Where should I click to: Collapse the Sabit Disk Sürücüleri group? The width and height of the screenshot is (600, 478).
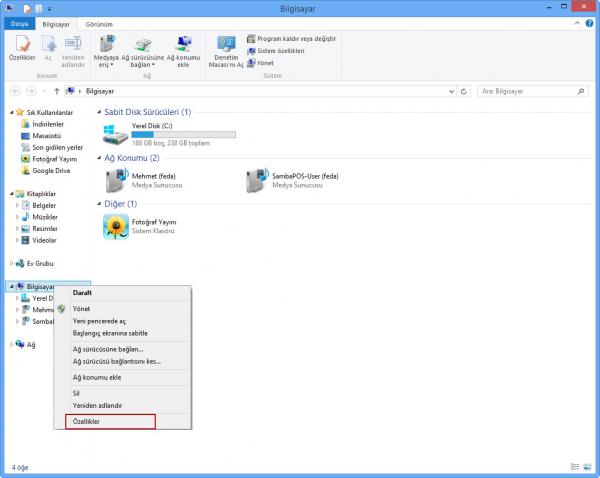[99, 112]
